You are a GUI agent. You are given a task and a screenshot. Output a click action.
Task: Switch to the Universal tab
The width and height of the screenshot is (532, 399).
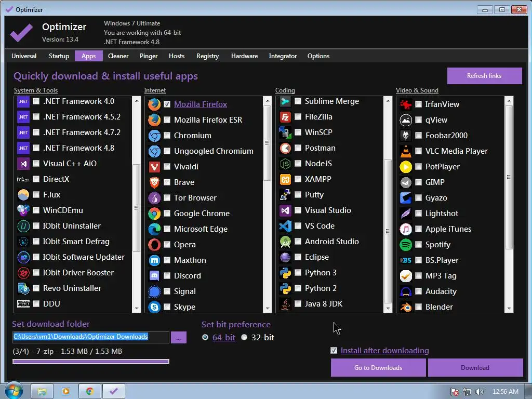pyautogui.click(x=24, y=56)
